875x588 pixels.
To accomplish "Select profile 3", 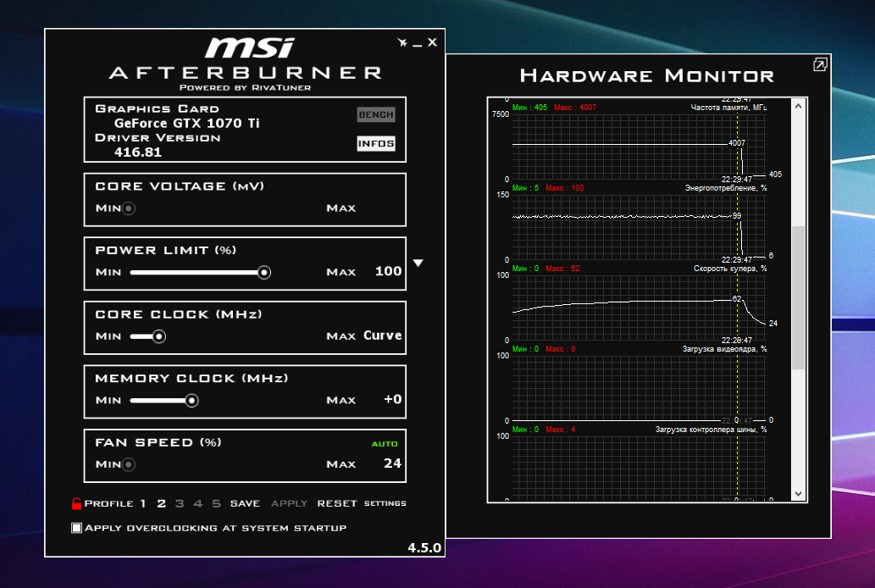I will pos(179,503).
